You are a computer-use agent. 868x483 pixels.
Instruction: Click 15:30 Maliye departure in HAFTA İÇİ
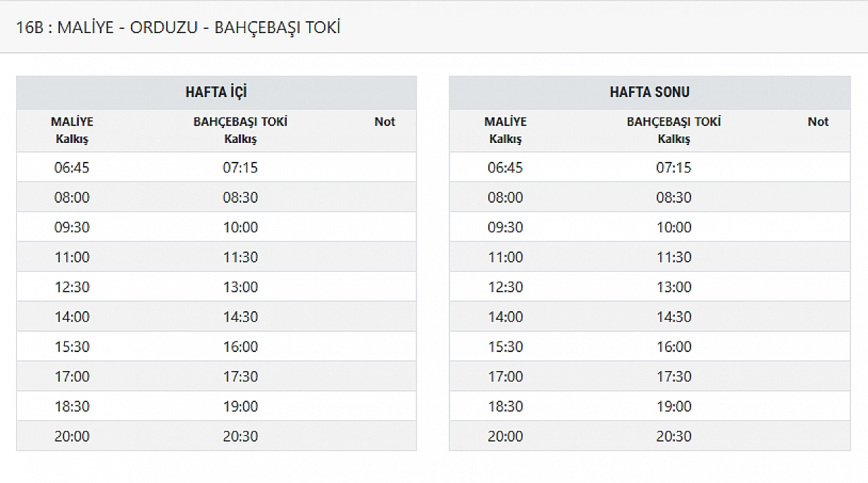click(72, 347)
